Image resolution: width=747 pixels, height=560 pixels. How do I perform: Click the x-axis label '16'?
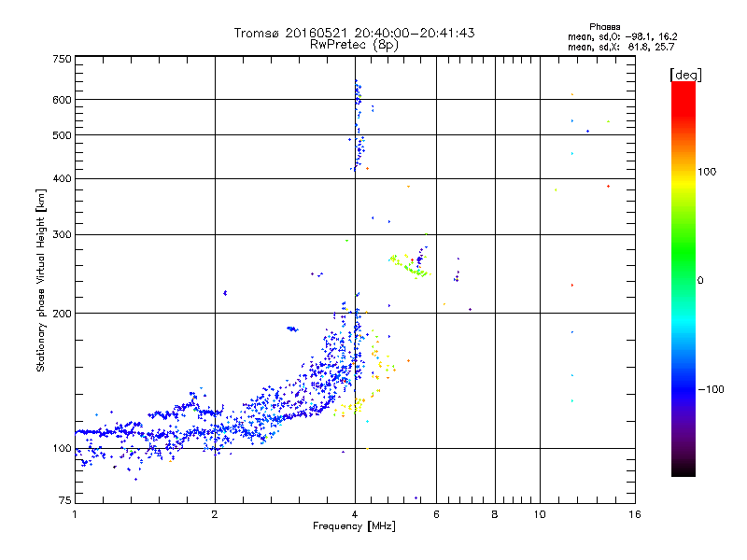coord(635,514)
